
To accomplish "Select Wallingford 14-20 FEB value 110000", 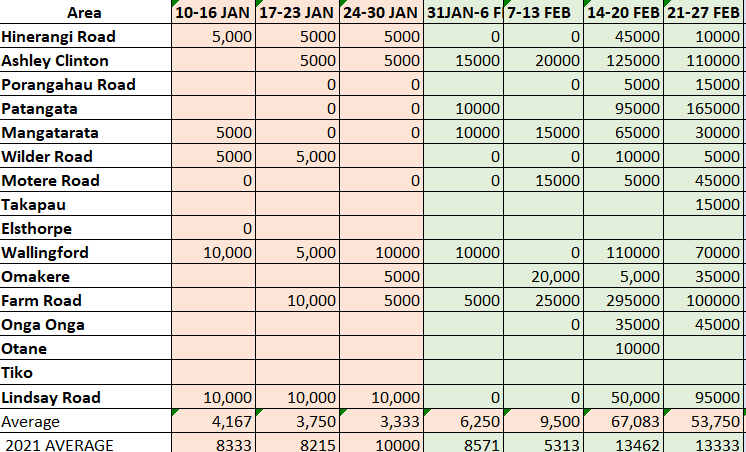I will point(624,252).
